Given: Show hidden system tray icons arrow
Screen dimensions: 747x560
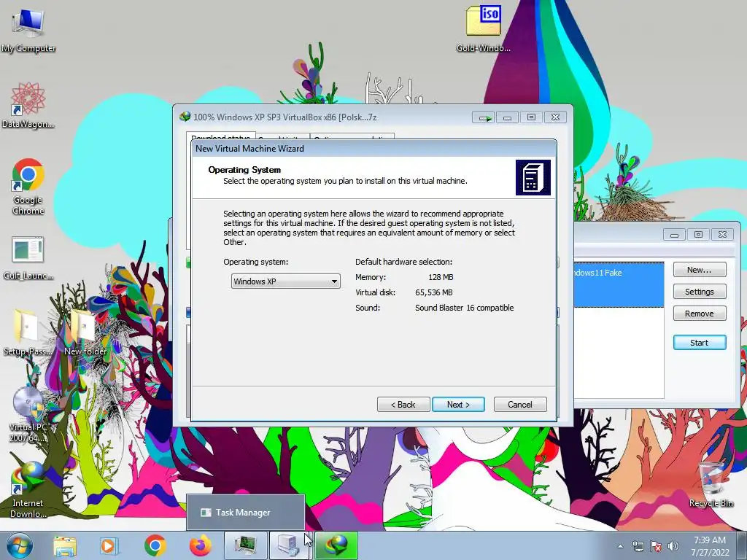Looking at the screenshot, I should [620, 546].
